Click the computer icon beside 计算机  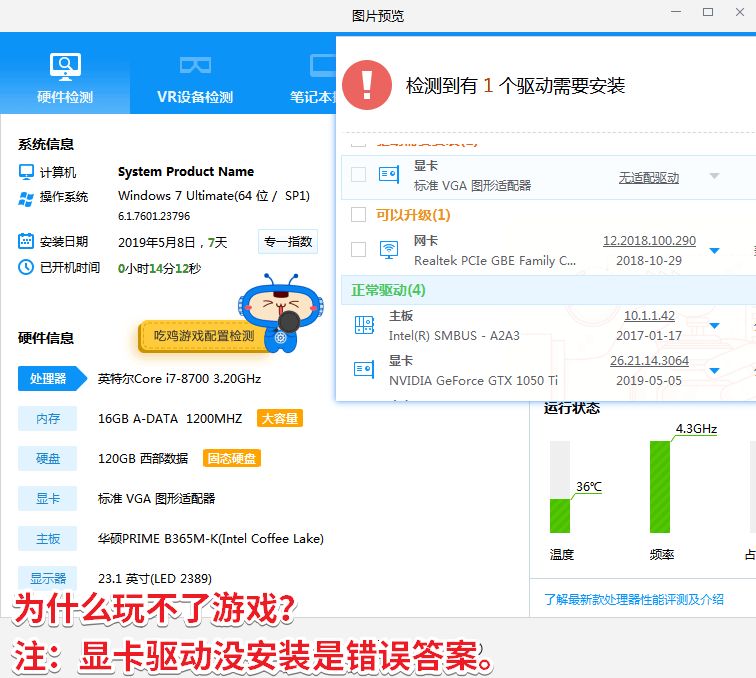click(x=26, y=172)
